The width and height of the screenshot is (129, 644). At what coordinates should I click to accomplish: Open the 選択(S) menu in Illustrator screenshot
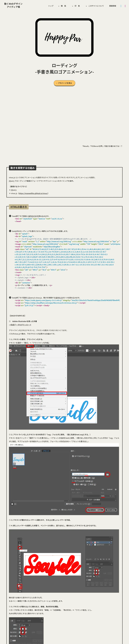point(37,346)
